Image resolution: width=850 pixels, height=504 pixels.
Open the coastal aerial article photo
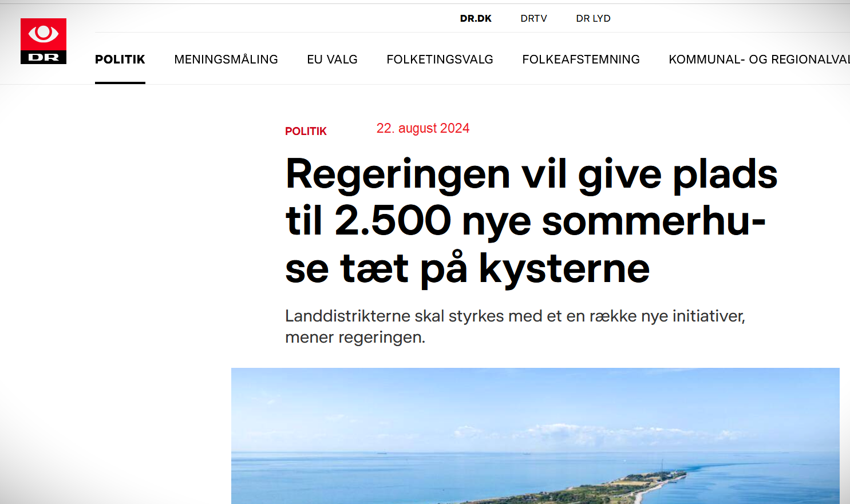pos(535,436)
